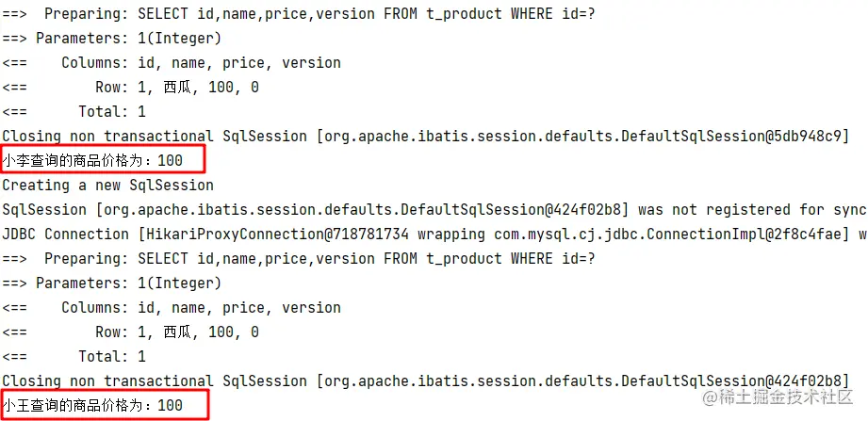Image resolution: width=868 pixels, height=421 pixels.
Task: Click the last "Row: 1, 西瓜, 100, 0" line
Action: (x=177, y=332)
